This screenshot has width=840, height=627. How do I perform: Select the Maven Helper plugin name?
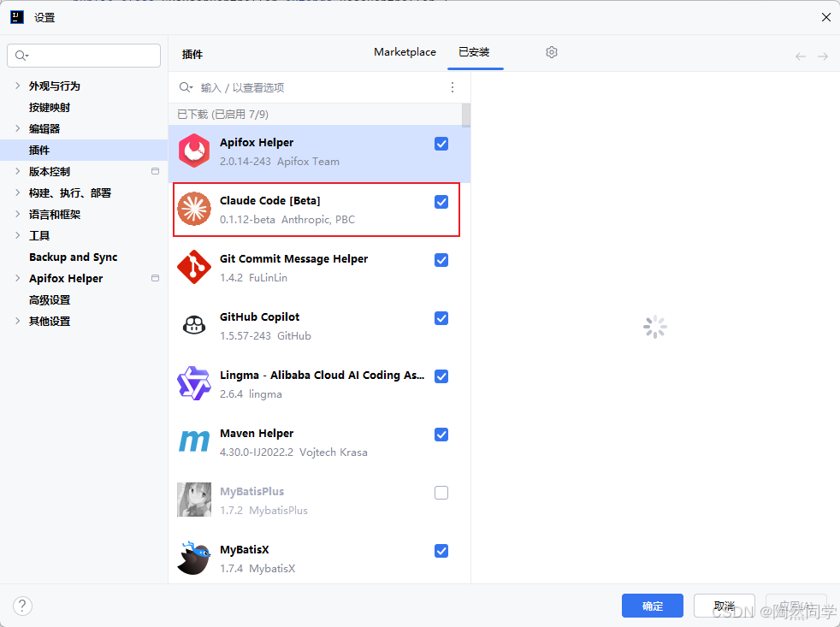click(257, 433)
